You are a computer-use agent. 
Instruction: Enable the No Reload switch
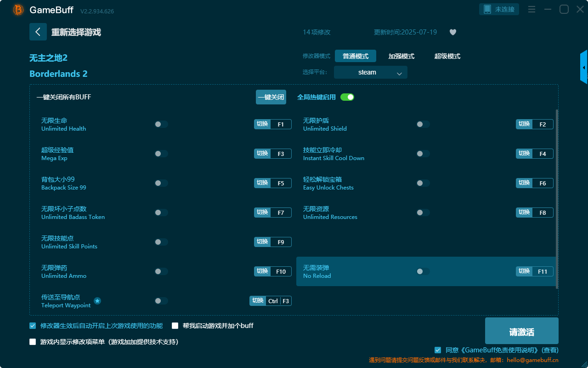tap(423, 271)
